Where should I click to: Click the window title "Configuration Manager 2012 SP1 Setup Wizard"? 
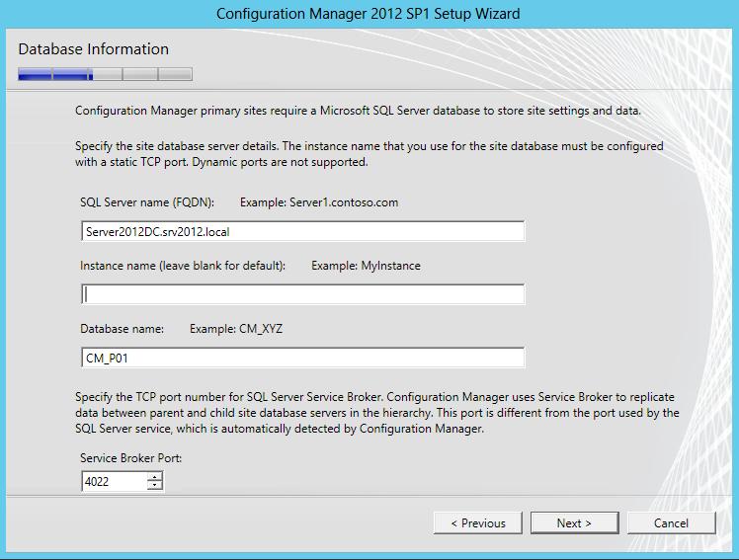(x=369, y=13)
